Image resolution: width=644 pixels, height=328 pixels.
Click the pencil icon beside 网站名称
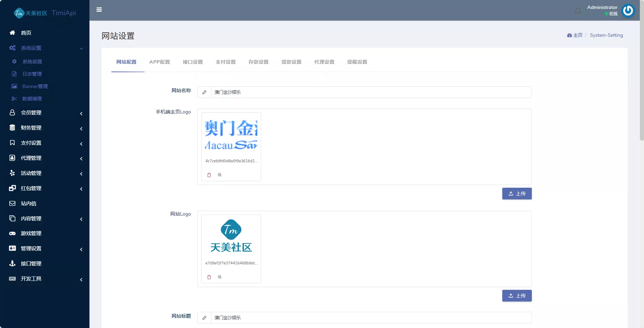[x=204, y=92]
